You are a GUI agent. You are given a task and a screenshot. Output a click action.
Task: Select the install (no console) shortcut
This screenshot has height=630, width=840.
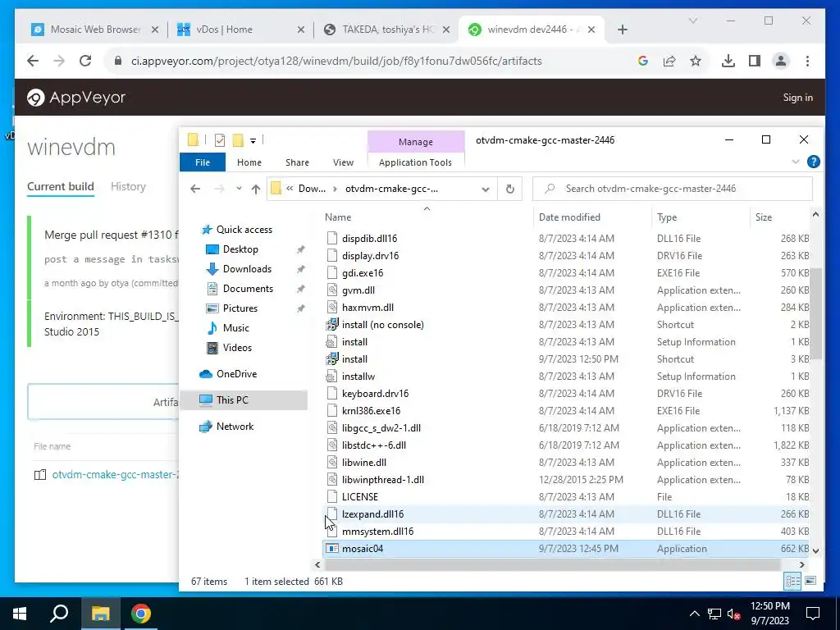click(382, 325)
